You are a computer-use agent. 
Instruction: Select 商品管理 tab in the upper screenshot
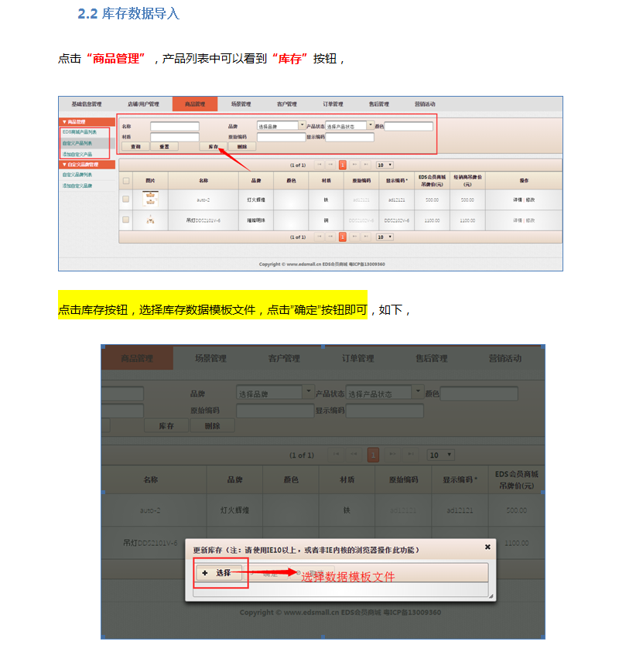pyautogui.click(x=195, y=104)
